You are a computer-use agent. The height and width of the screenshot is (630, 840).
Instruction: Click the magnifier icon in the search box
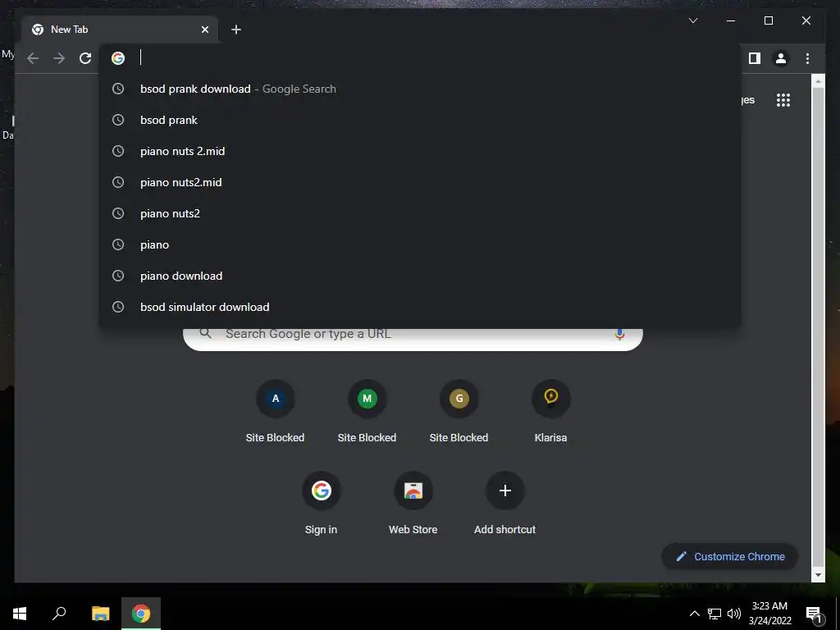205,333
